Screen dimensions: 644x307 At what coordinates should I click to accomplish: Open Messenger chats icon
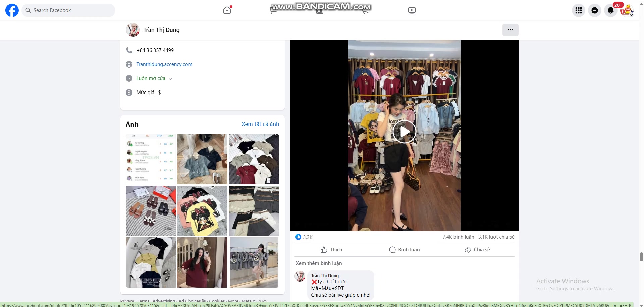pos(594,10)
